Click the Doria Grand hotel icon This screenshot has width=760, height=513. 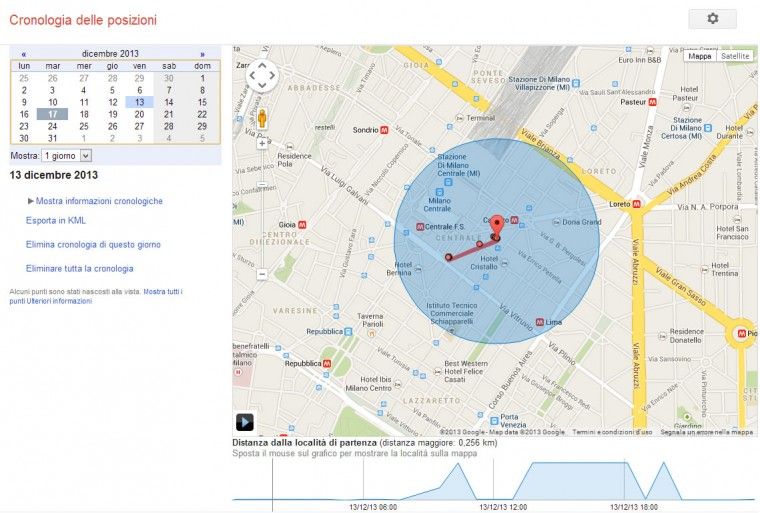556,222
